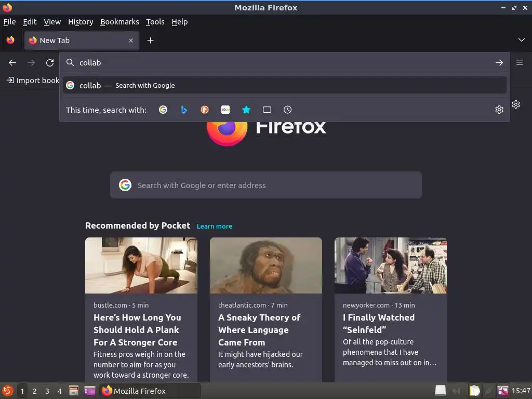Open 'Here's How Long You Should Hold A Plank' headline

(x=137, y=330)
